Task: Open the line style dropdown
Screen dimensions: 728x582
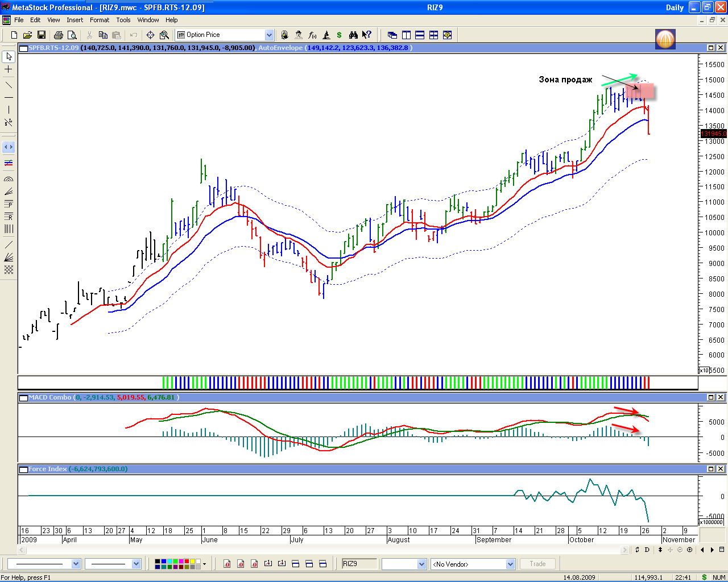Action: pos(76,564)
